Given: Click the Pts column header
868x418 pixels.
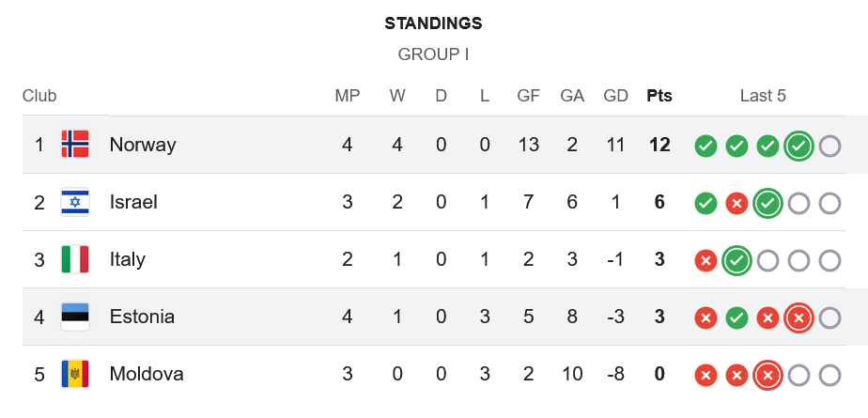Looking at the screenshot, I should [659, 96].
